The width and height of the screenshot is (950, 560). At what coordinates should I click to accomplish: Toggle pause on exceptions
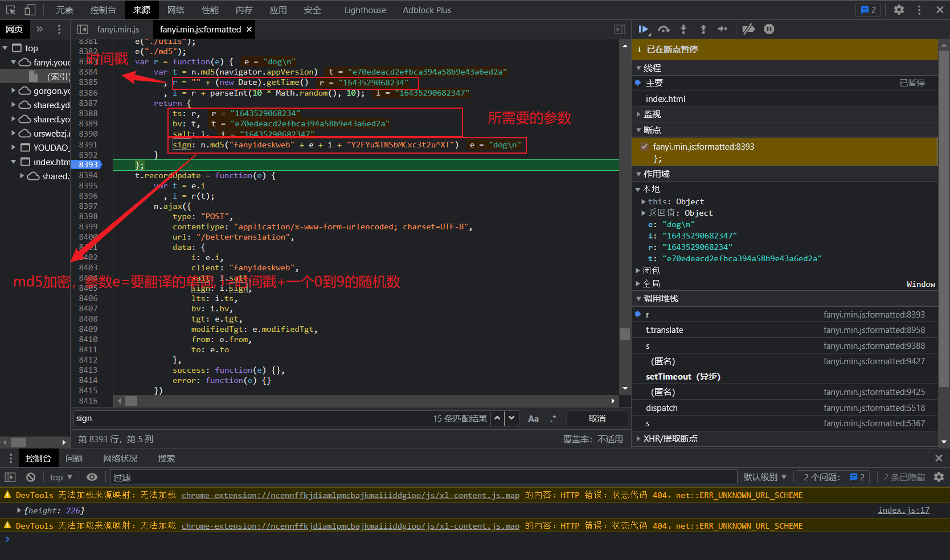pos(769,29)
